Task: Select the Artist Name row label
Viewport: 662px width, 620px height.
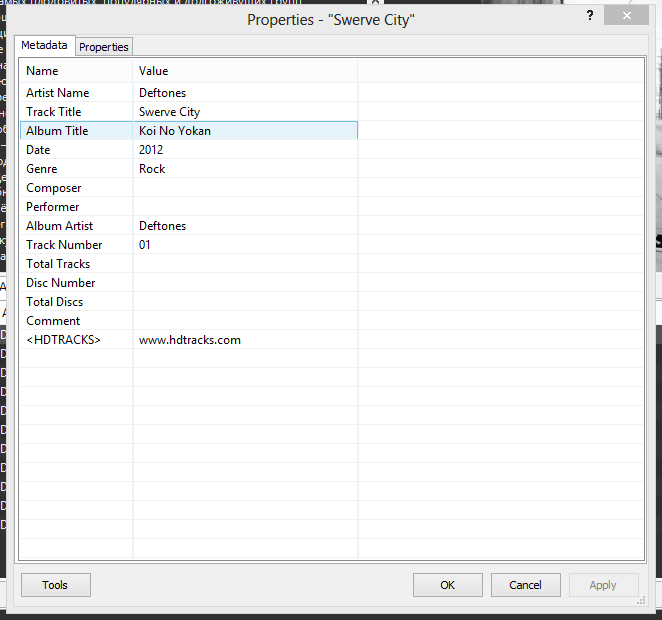Action: click(x=58, y=93)
